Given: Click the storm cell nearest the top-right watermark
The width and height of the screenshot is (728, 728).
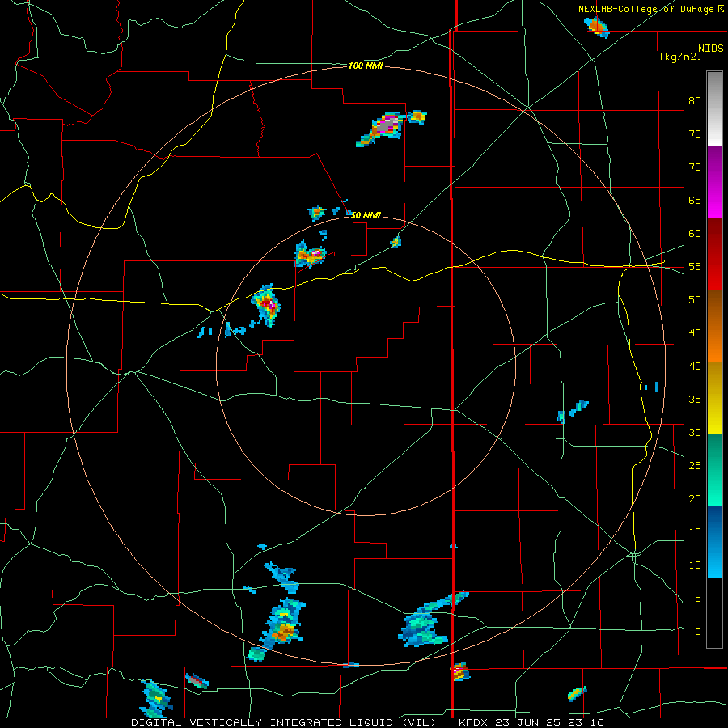Looking at the screenshot, I should [597, 27].
